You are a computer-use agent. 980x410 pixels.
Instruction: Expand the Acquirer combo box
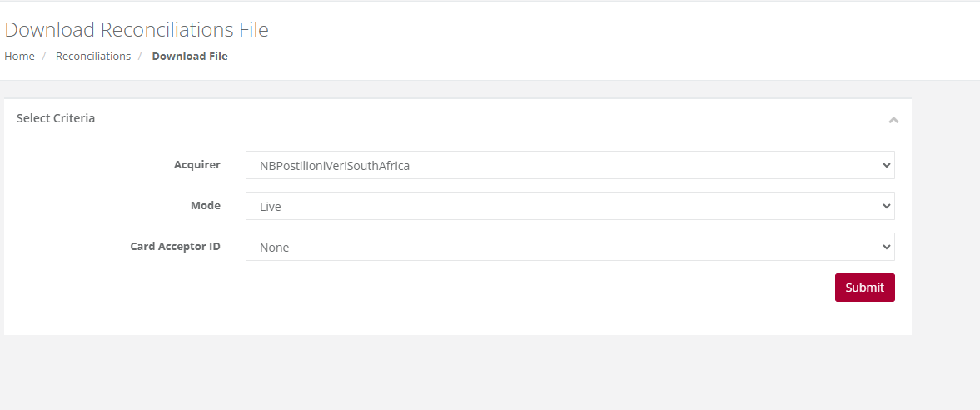[x=570, y=165]
